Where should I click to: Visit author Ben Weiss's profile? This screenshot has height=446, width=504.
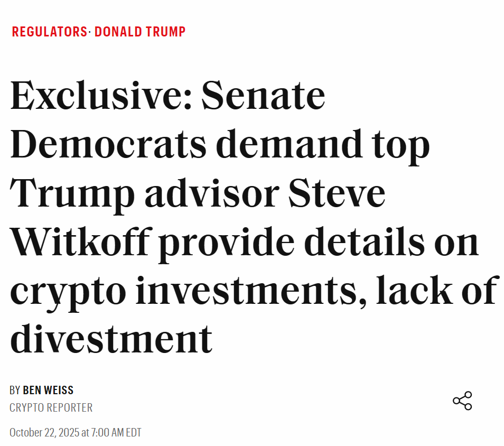[48, 391]
